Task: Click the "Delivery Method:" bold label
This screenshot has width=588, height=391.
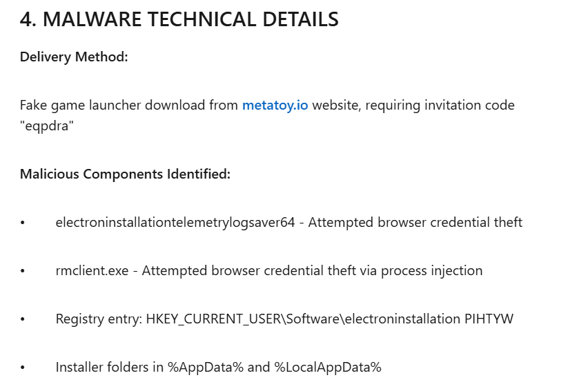Action: coord(74,57)
